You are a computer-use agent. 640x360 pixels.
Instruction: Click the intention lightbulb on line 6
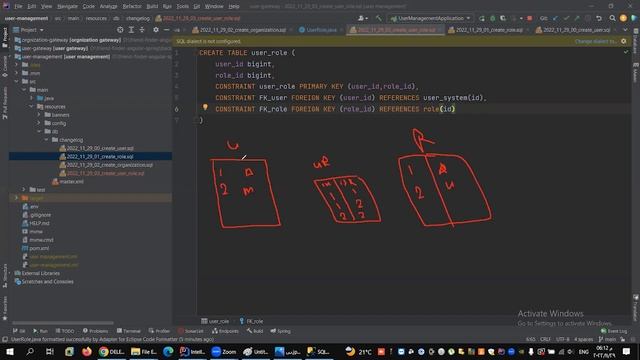click(x=205, y=107)
